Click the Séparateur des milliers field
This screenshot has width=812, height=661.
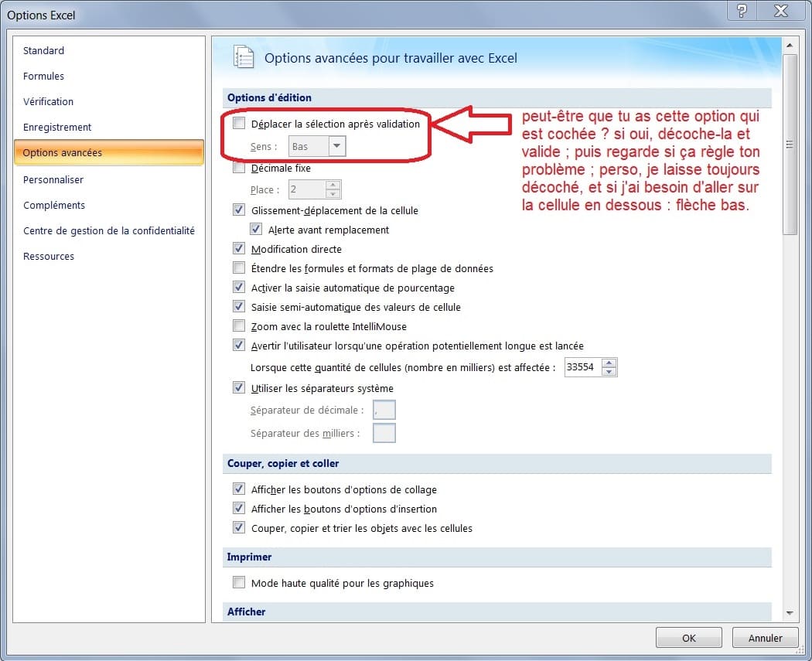coord(384,433)
